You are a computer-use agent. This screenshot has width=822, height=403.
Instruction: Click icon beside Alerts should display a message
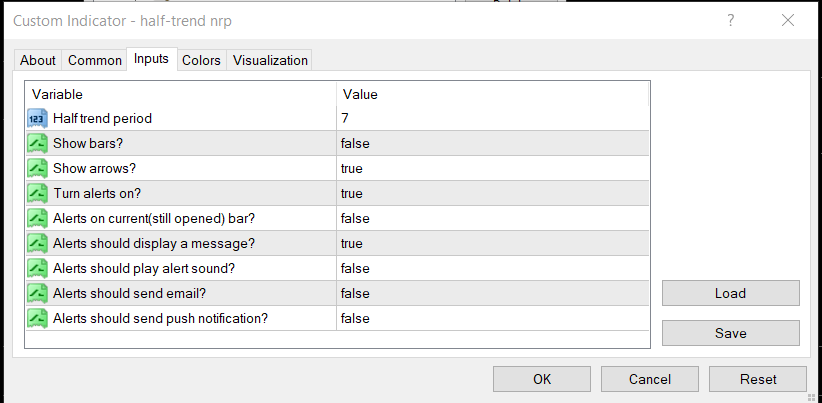tap(38, 244)
